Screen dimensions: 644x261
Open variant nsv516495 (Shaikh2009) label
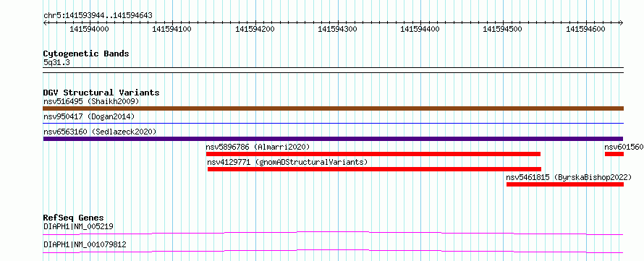coord(91,101)
